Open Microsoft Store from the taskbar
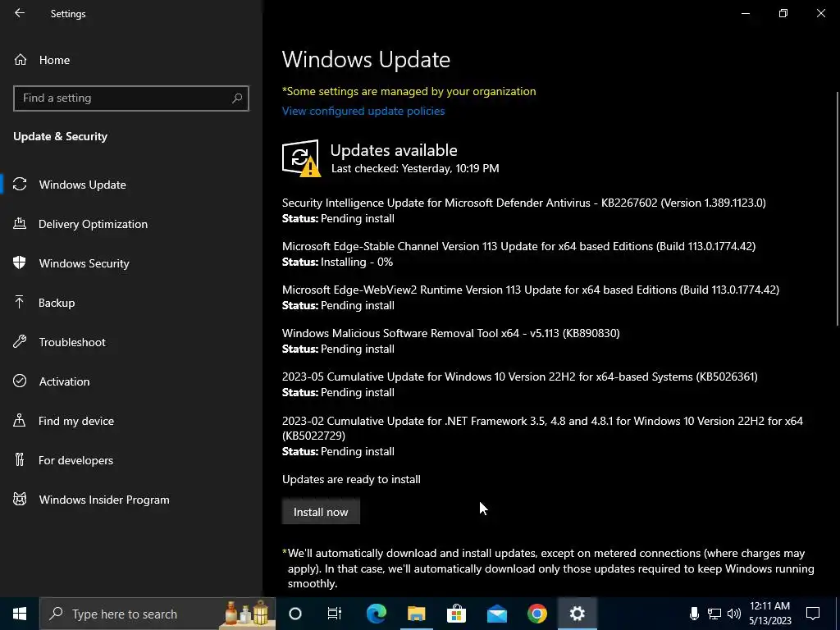 point(456,614)
